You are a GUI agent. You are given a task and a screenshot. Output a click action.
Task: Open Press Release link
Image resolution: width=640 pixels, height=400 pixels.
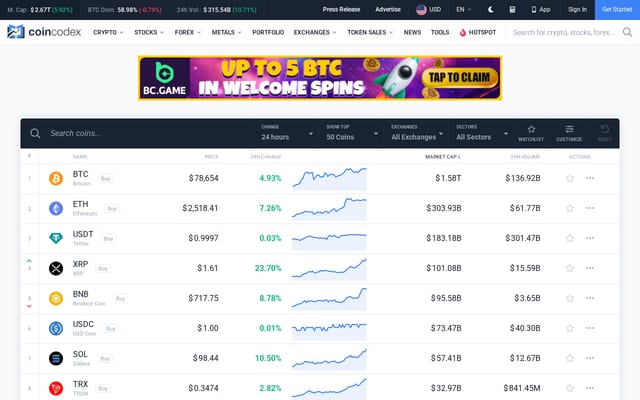[x=341, y=9]
